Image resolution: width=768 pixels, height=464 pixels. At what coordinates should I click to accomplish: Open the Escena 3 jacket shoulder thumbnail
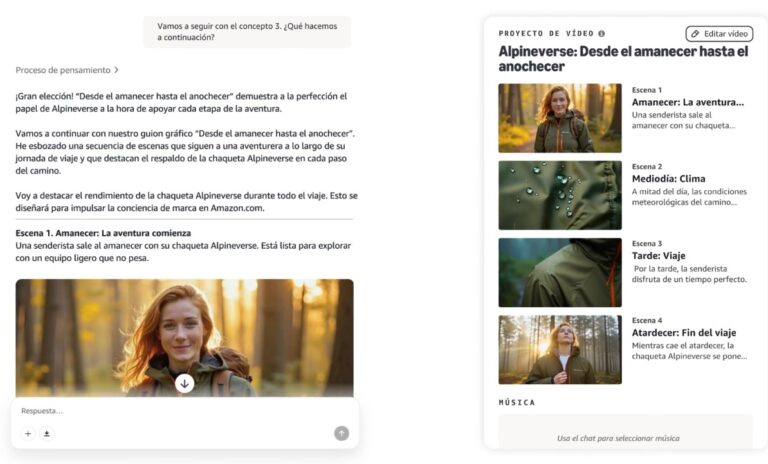point(560,272)
